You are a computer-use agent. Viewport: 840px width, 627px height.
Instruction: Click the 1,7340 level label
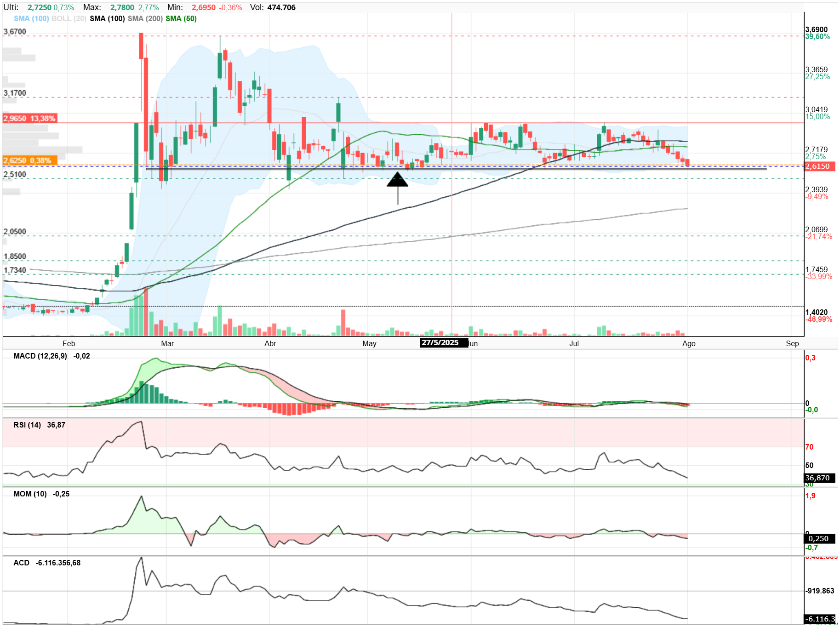(x=15, y=270)
